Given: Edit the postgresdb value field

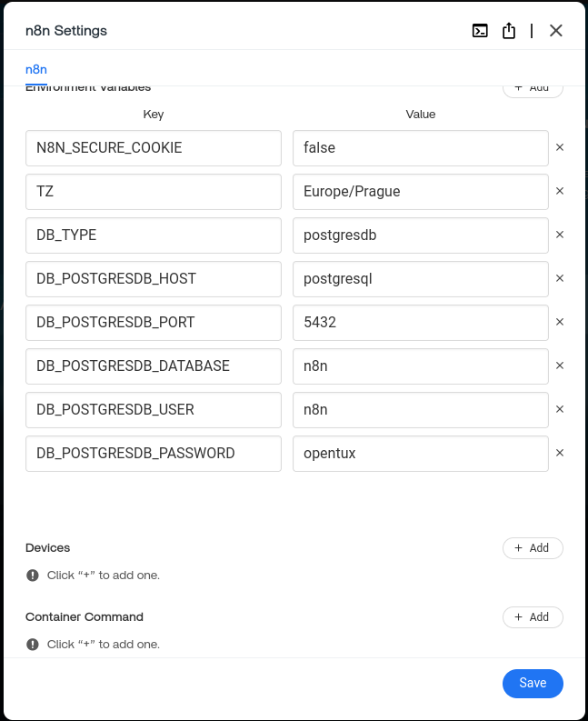Looking at the screenshot, I should (421, 235).
